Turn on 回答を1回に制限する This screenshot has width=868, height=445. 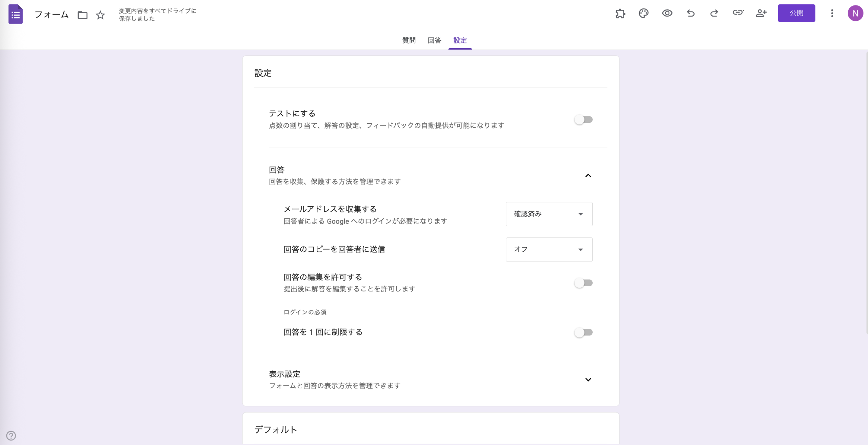point(584,332)
